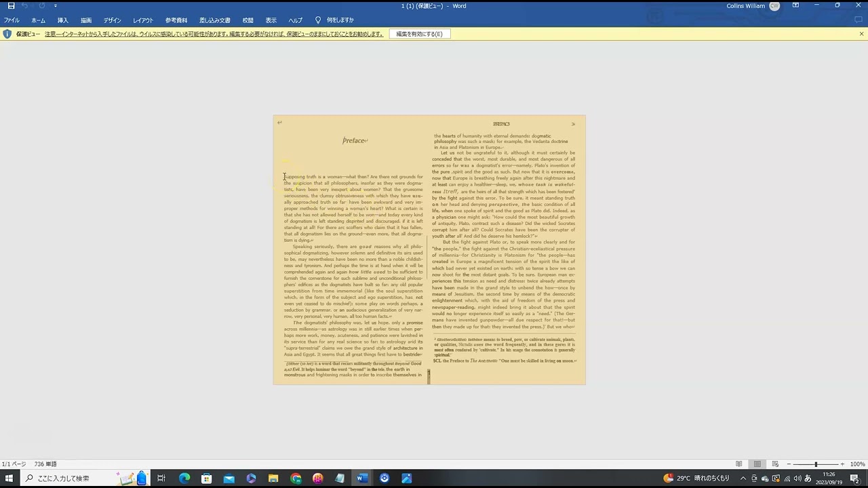Open the ファイル menu

tap(12, 20)
